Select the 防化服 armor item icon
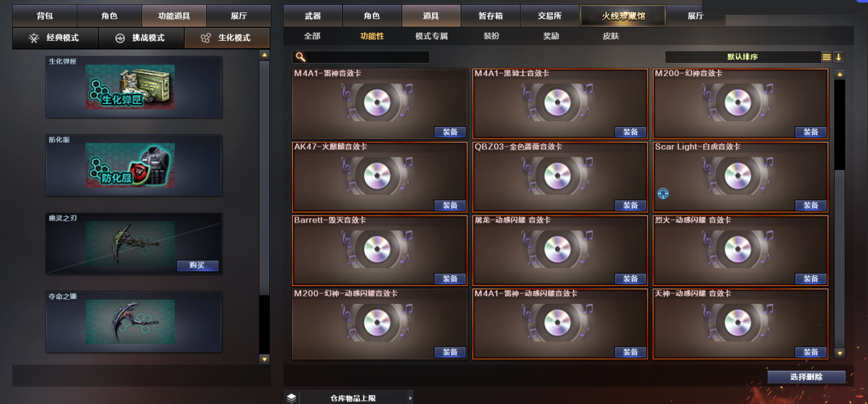The width and height of the screenshot is (868, 404). (x=130, y=166)
